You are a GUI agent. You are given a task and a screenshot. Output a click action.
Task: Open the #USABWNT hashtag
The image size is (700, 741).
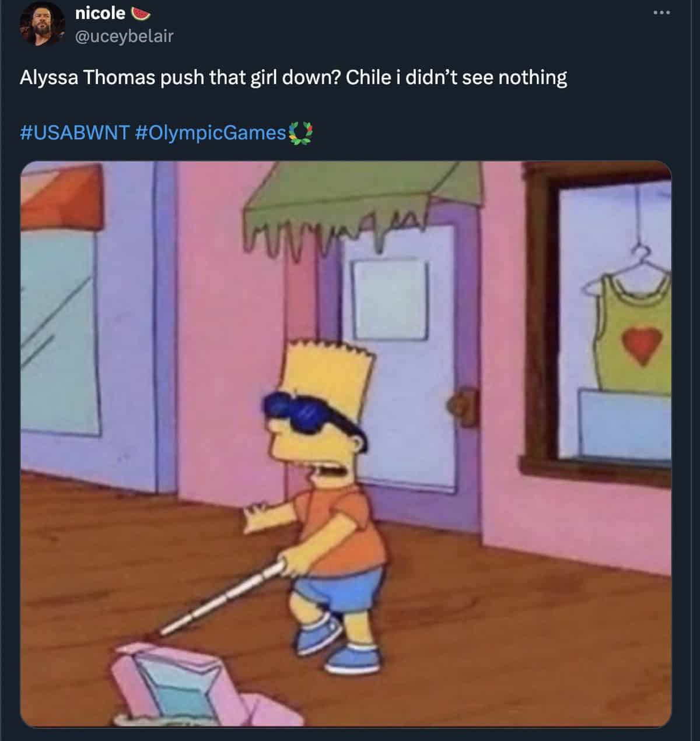pyautogui.click(x=74, y=132)
